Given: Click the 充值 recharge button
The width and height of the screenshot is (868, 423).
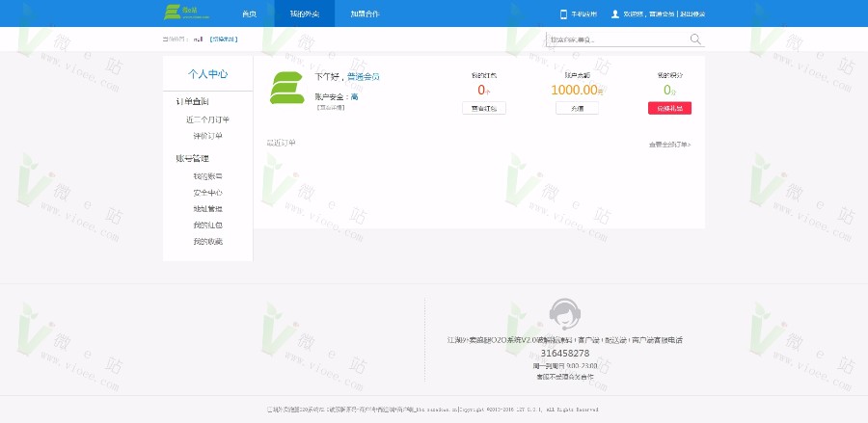Looking at the screenshot, I should (577, 108).
